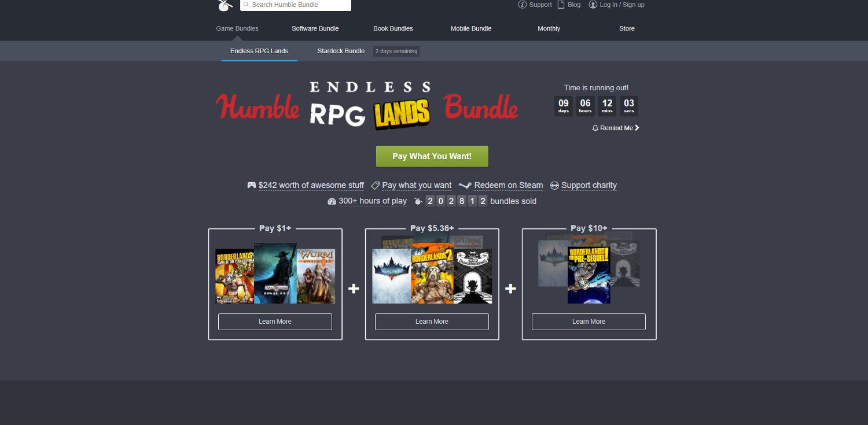The height and width of the screenshot is (425, 868).
Task: Select the Wurm Unlimited cover in Pay $1+
Action: (x=316, y=276)
